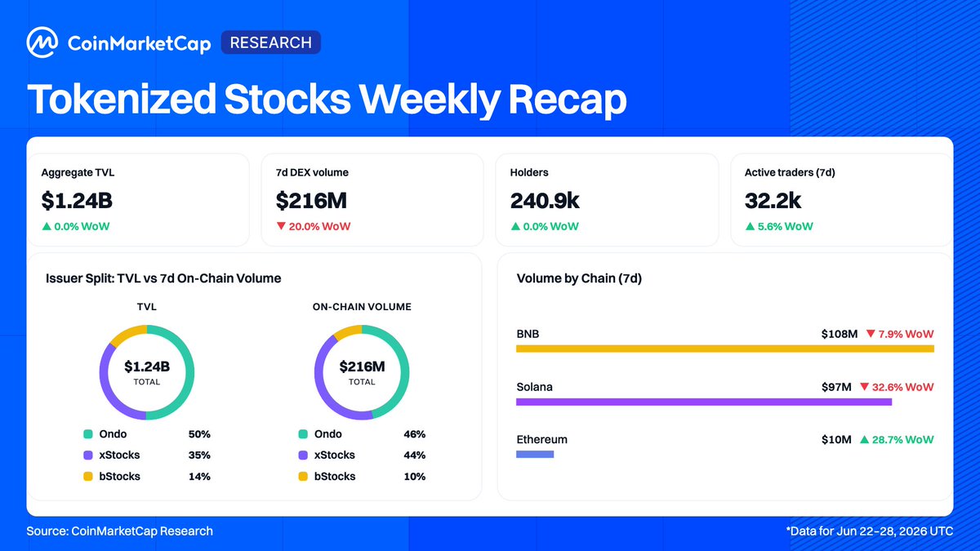Click the BNB chain label
This screenshot has width=980, height=551.
pos(528,335)
